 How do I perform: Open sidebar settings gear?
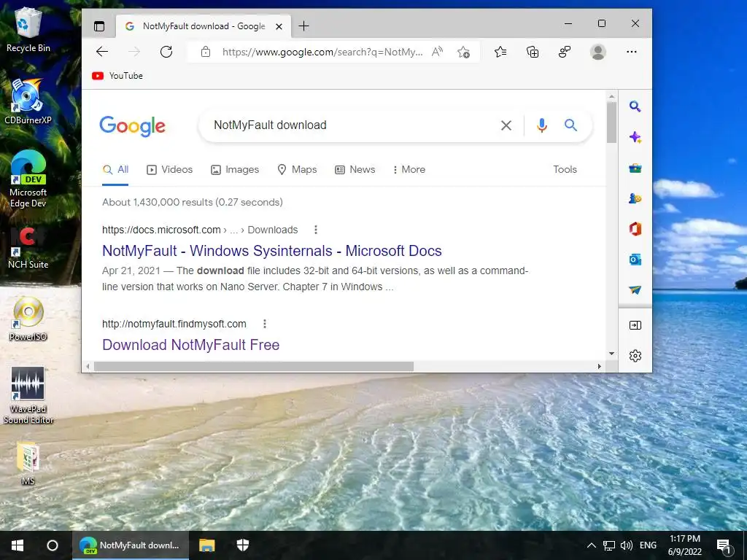635,356
